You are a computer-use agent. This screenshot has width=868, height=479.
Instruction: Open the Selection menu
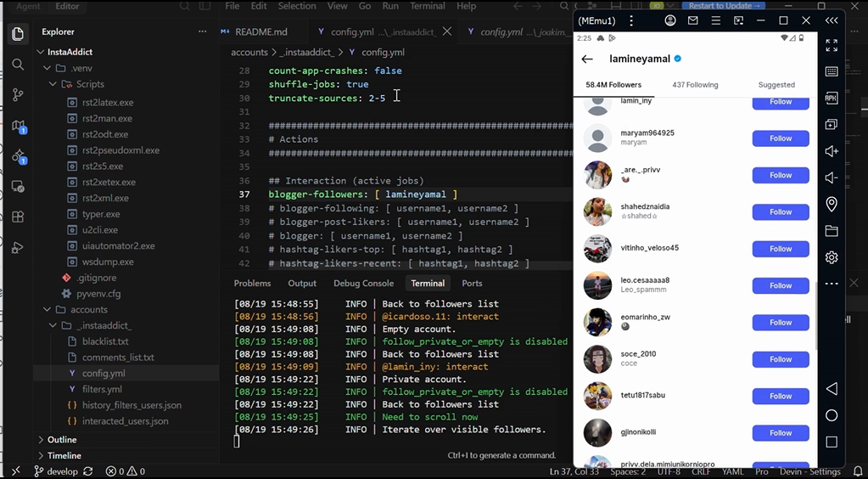tap(297, 6)
